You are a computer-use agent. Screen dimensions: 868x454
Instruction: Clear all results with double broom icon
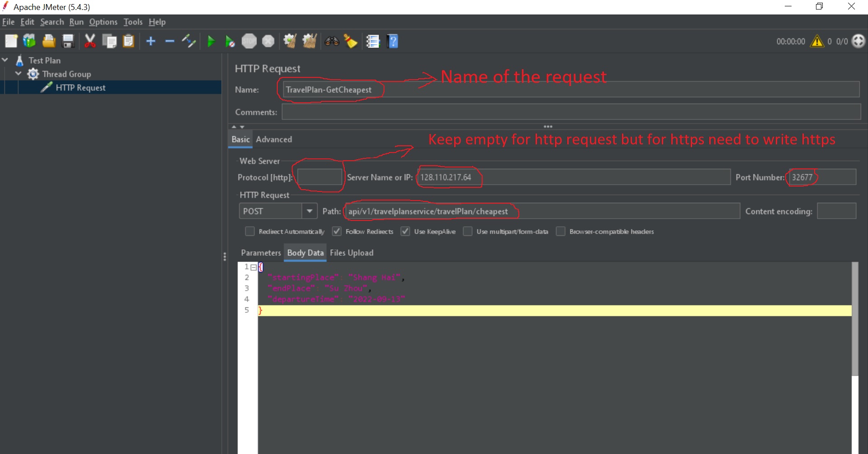(x=309, y=41)
